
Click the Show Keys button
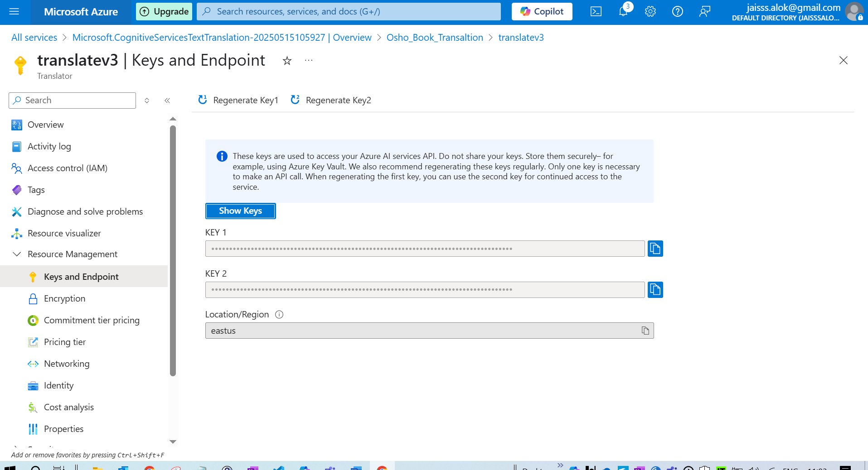point(240,211)
